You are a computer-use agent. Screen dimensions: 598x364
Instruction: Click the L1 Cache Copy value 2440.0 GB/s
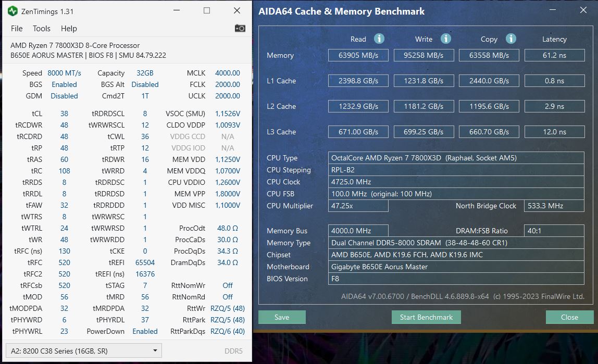point(489,81)
